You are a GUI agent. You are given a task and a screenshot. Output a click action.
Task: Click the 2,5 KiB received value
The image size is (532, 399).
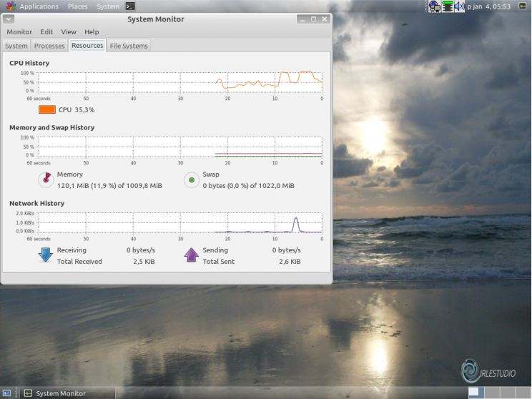[x=144, y=261]
